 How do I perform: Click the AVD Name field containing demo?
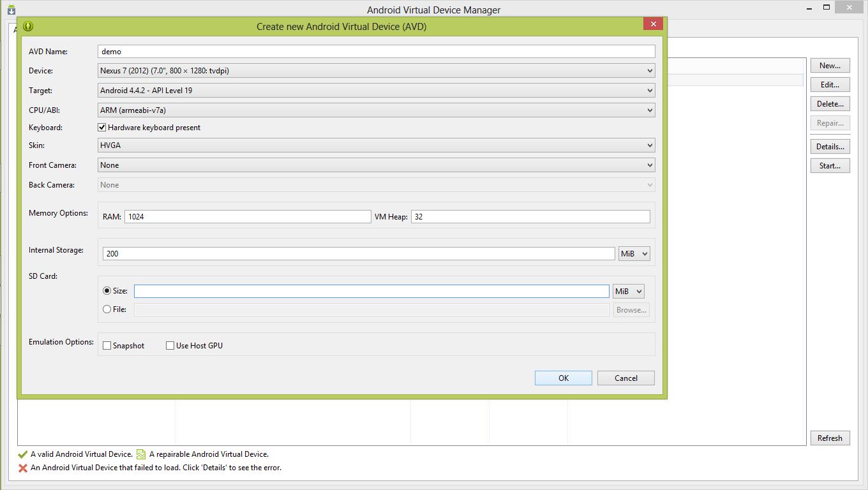377,52
